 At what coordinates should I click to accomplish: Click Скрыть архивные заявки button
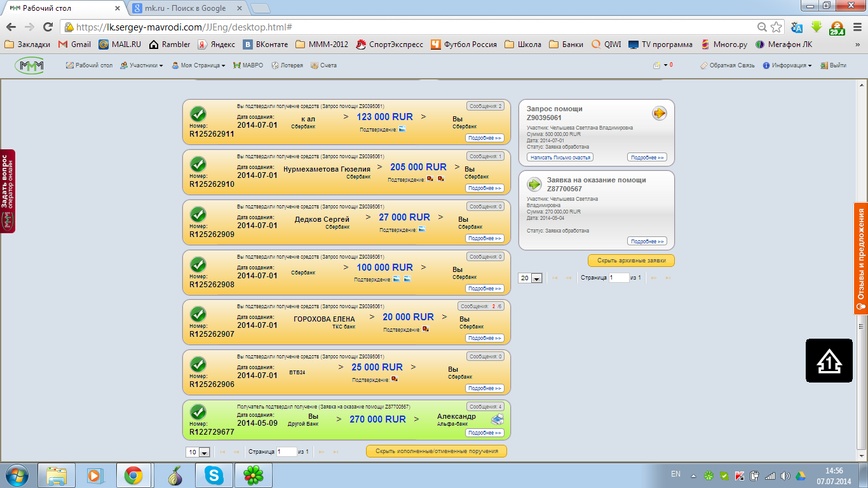[x=631, y=261]
